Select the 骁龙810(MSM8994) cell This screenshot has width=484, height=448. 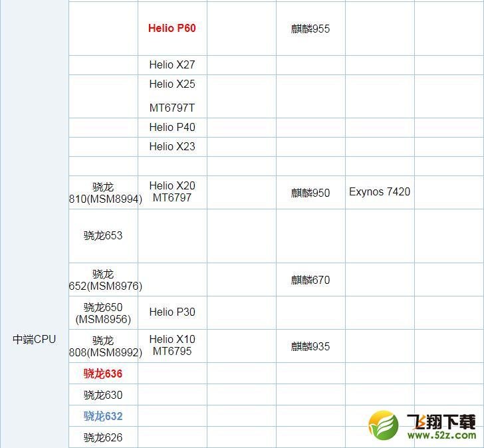point(103,193)
